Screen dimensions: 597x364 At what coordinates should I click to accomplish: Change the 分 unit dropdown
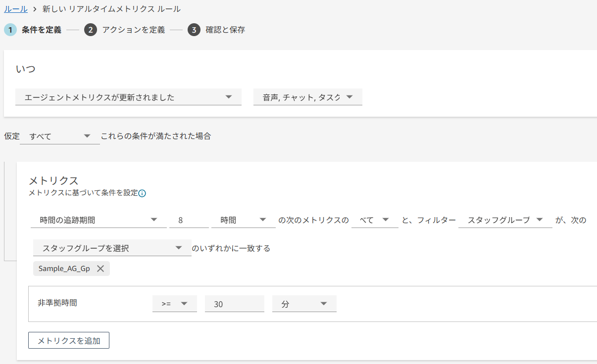[304, 304]
